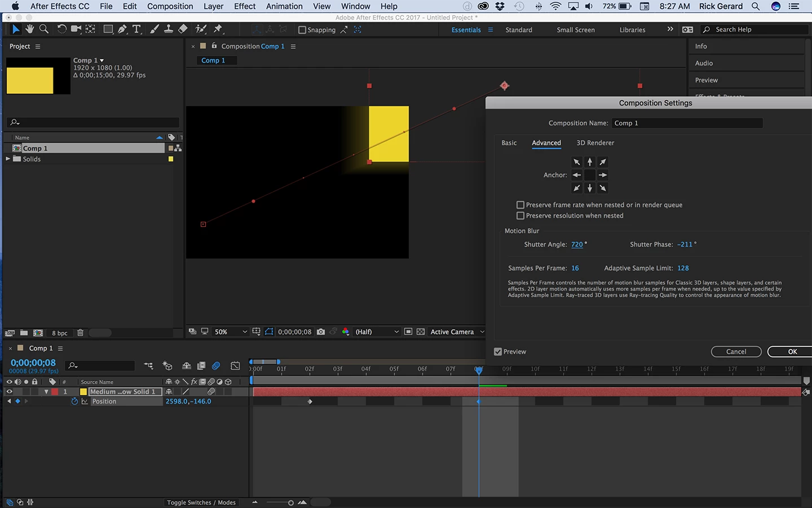Click the yellow solid layer color swatch

(x=83, y=392)
